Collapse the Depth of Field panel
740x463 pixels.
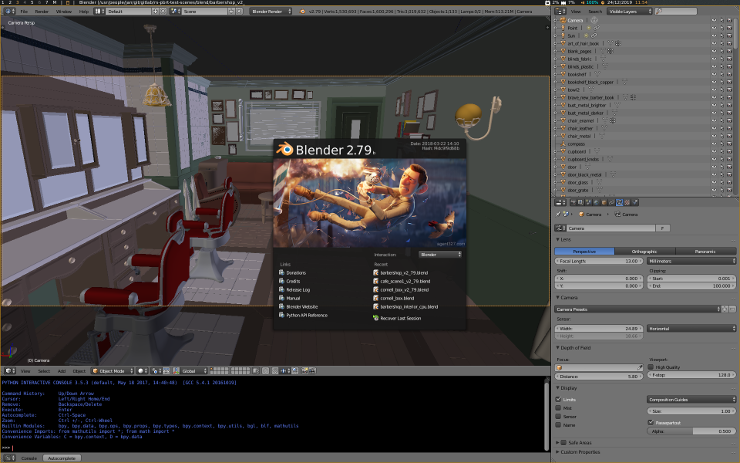558,348
